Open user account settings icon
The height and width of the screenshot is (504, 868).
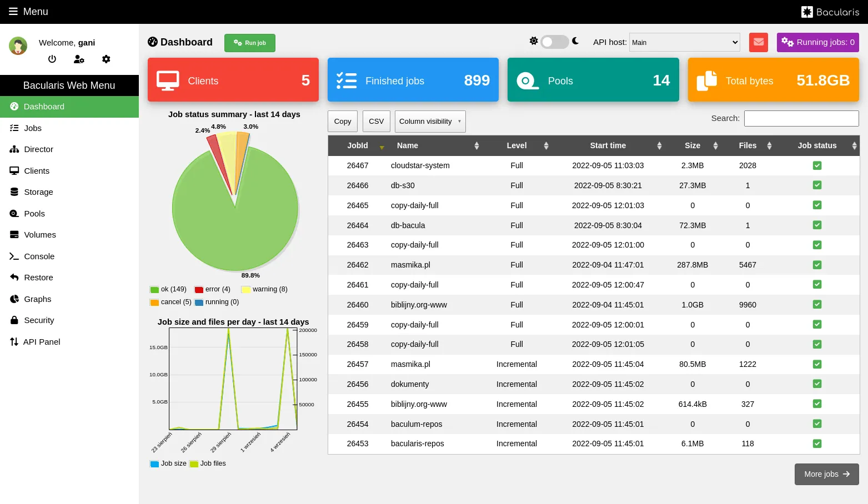point(79,59)
